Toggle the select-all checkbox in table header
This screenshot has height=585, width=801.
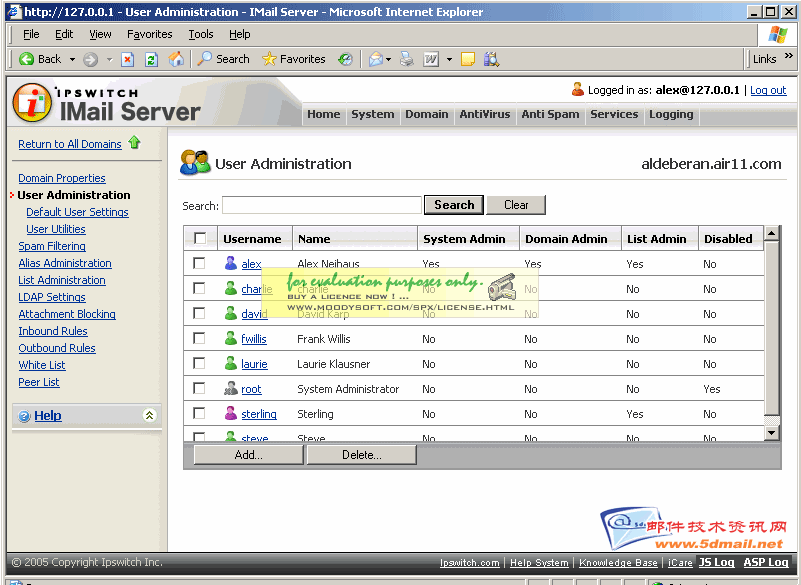(200, 238)
